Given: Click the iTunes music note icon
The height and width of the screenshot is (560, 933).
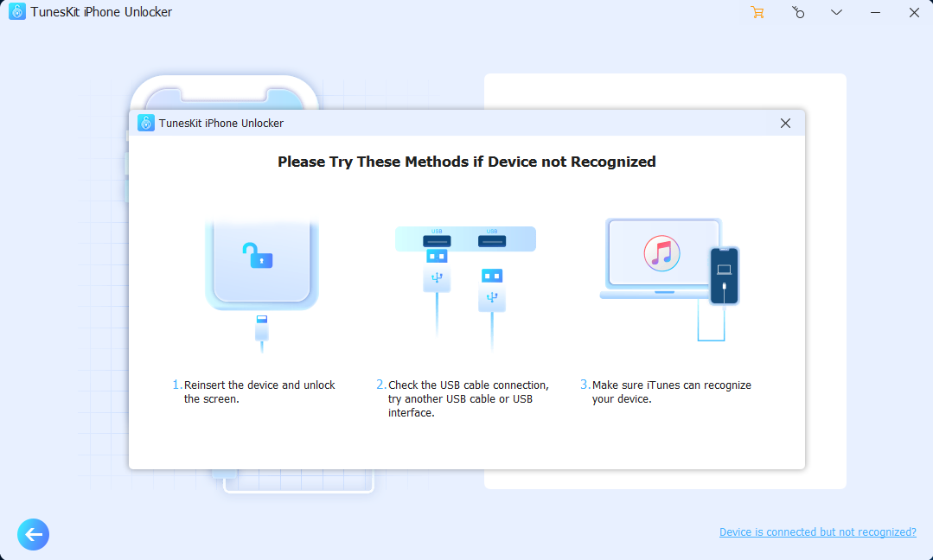Looking at the screenshot, I should coord(661,253).
